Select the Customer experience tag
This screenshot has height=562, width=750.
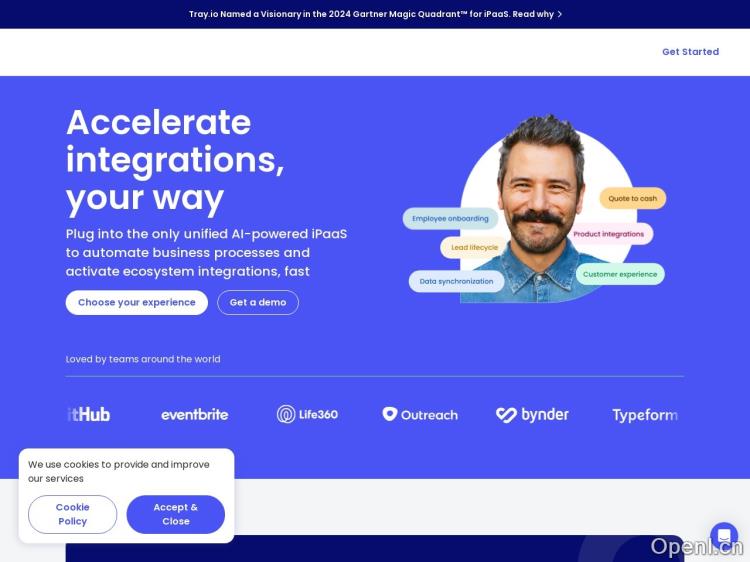(620, 274)
